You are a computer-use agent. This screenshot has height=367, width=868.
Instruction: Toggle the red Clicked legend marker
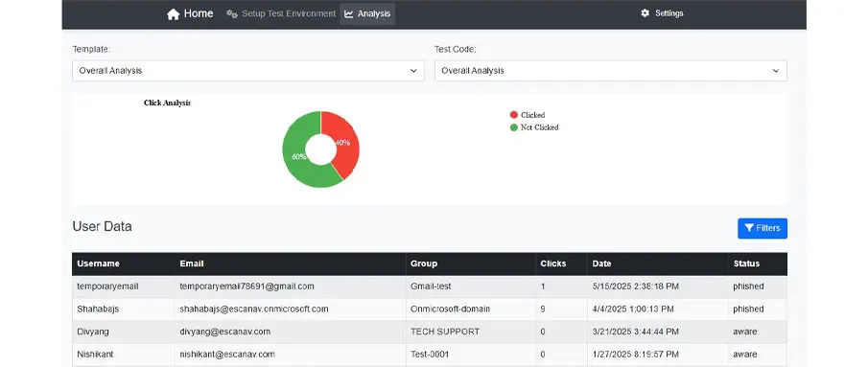click(x=514, y=115)
